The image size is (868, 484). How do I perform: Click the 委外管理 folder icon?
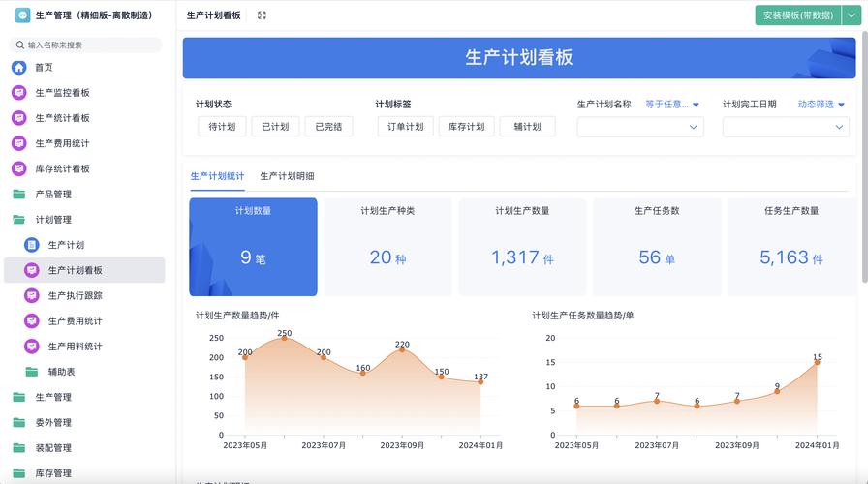pyautogui.click(x=19, y=423)
